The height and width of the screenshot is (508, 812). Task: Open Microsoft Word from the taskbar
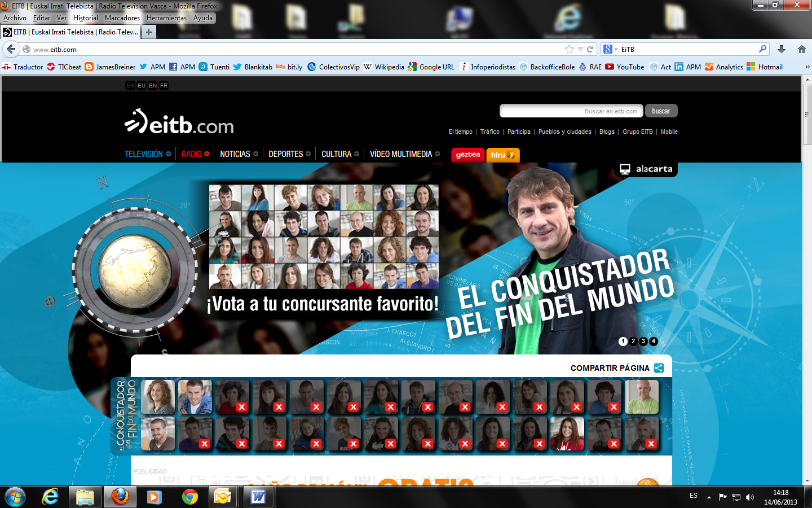(258, 497)
